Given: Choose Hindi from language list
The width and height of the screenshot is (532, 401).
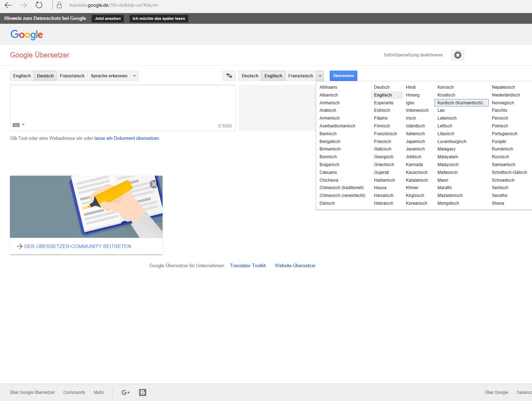Looking at the screenshot, I should [411, 87].
